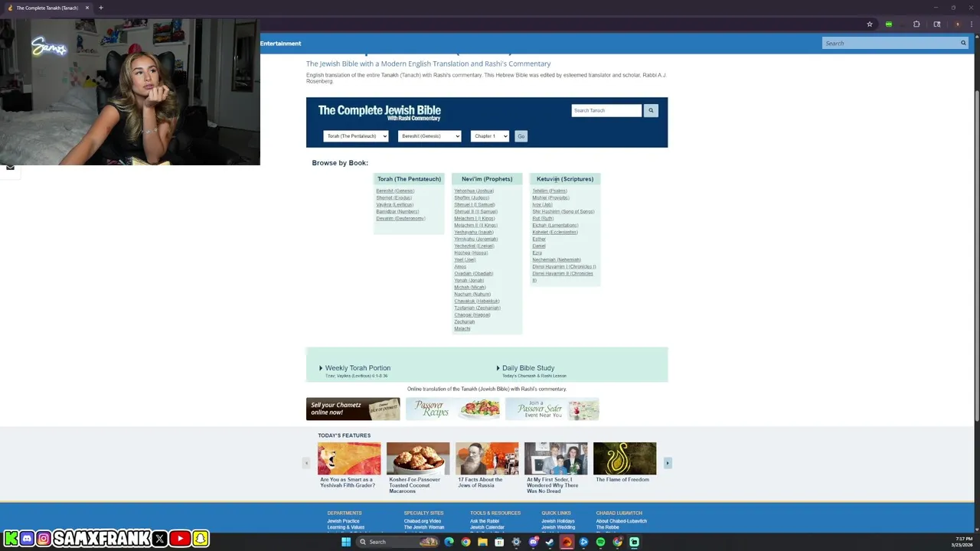The height and width of the screenshot is (551, 980).
Task: Open Steam from the taskbar
Action: [x=550, y=542]
